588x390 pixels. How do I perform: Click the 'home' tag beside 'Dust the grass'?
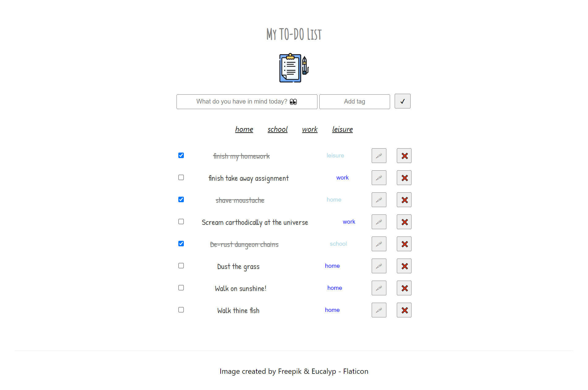pos(332,266)
